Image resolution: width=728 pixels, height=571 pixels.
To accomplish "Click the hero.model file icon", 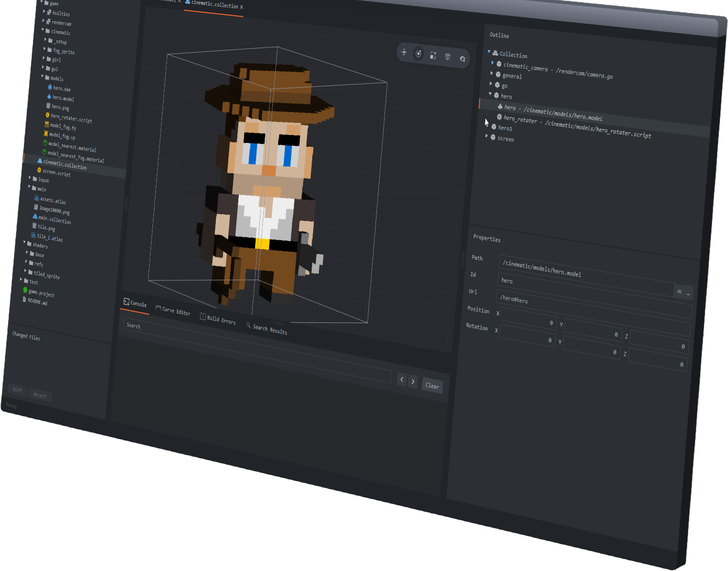I will click(x=49, y=96).
